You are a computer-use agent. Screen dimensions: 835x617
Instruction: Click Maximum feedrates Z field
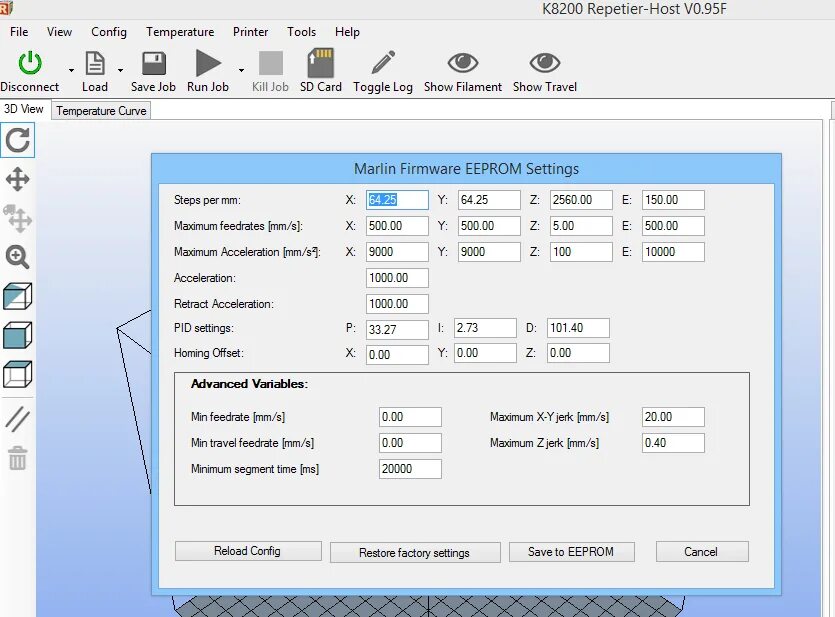point(581,226)
